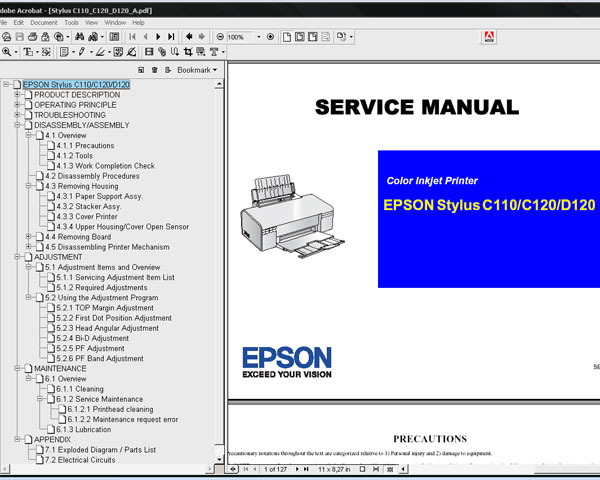The height and width of the screenshot is (480, 600).
Task: Select EPSON Stylus C110/C120/D120 root bookmark
Action: [x=76, y=84]
